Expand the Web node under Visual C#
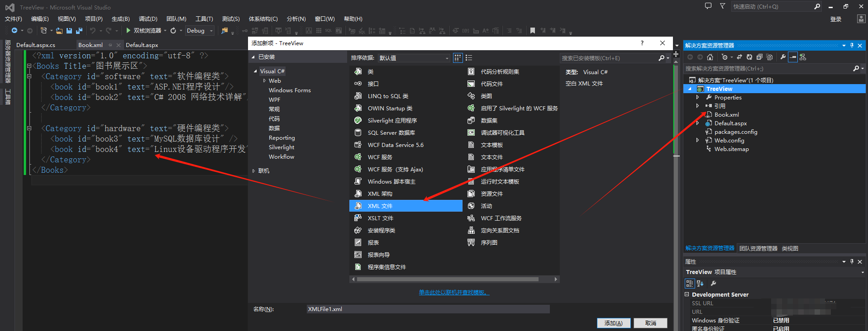The height and width of the screenshot is (331, 868). [x=264, y=80]
